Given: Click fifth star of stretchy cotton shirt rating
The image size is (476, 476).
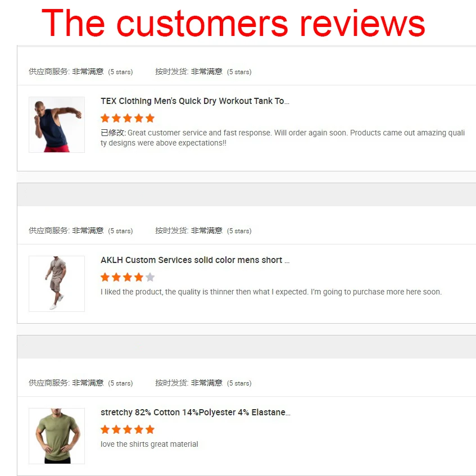Looking at the screenshot, I should point(150,429).
